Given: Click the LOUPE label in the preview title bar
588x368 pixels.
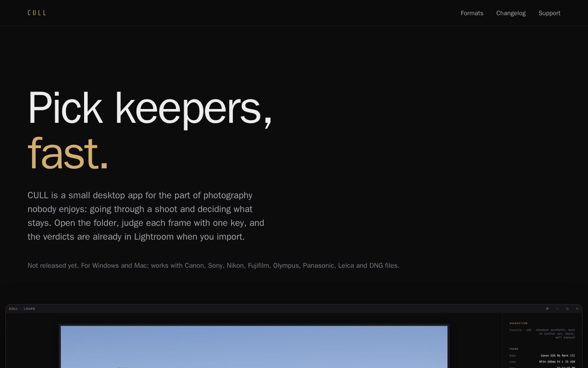Looking at the screenshot, I should click(x=29, y=309).
